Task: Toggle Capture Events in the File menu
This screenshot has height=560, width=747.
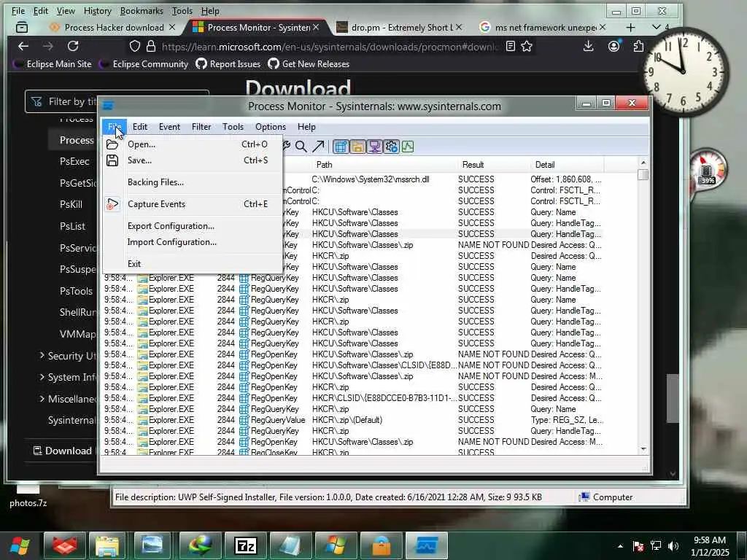Action: (193, 204)
